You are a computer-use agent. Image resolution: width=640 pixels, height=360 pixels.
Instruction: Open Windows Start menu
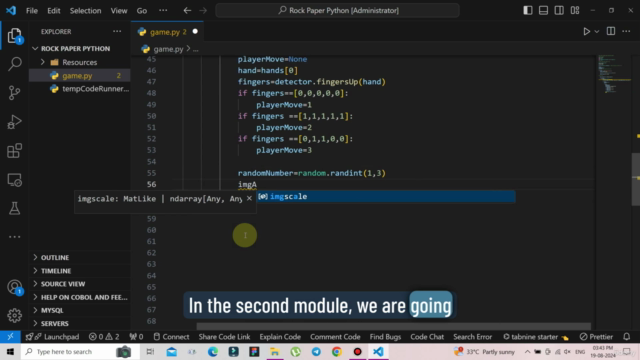click(10, 351)
